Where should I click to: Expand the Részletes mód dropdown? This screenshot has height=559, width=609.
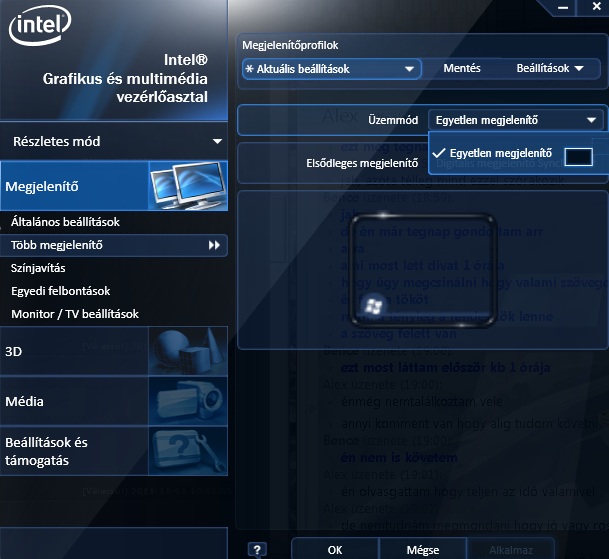click(x=113, y=141)
